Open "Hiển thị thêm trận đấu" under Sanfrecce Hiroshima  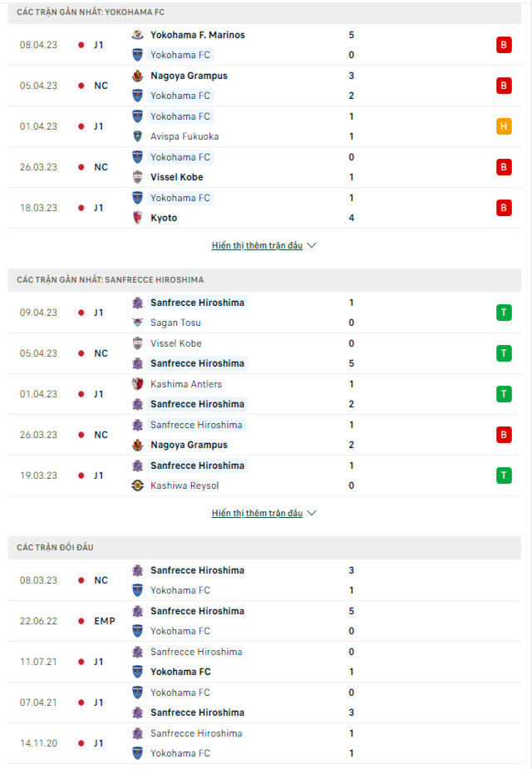click(257, 513)
